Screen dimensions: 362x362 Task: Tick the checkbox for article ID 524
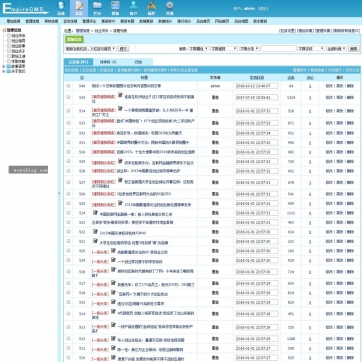coord(69,213)
